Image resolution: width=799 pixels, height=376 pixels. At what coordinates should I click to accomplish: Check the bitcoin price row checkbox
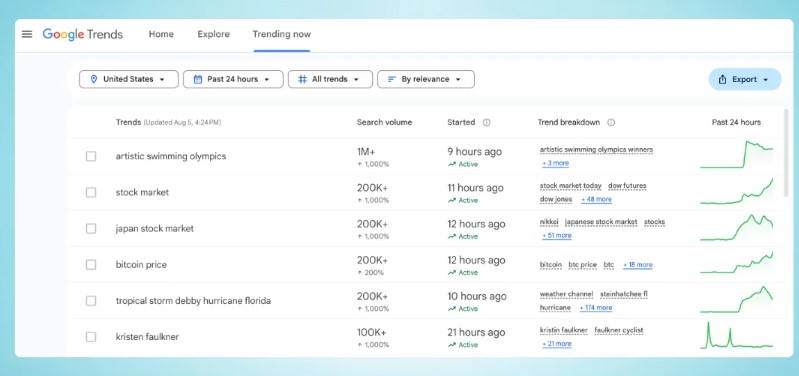[x=91, y=265]
